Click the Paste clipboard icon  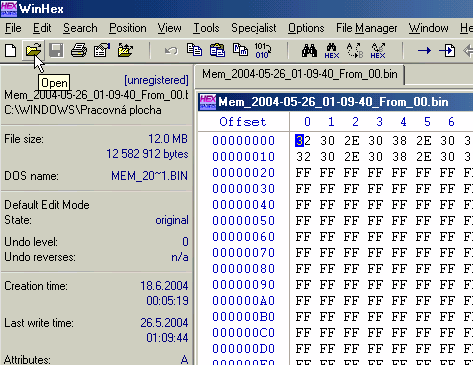pyautogui.click(x=217, y=51)
